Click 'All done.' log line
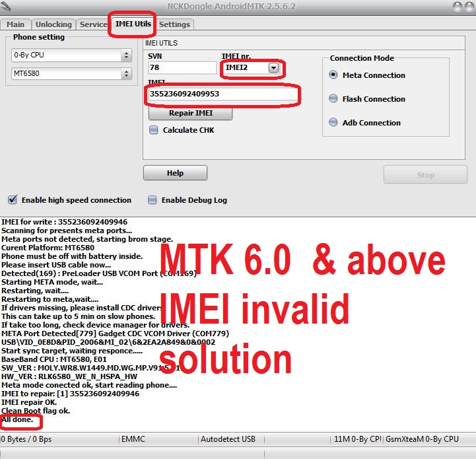The width and height of the screenshot is (476, 459). click(17, 419)
